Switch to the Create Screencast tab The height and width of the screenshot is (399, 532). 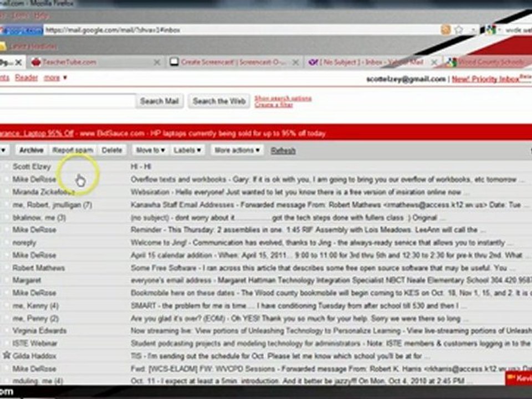234,62
